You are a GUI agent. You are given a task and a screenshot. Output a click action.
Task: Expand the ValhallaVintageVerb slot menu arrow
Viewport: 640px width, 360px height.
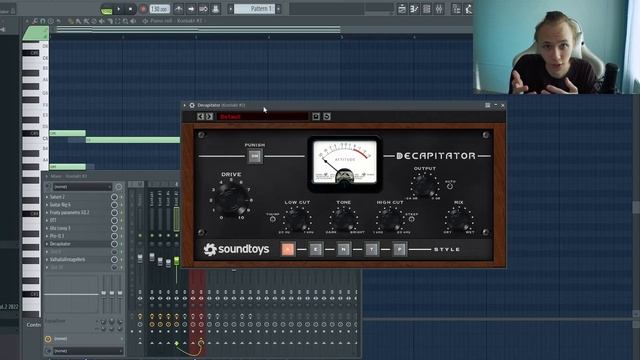[47, 259]
